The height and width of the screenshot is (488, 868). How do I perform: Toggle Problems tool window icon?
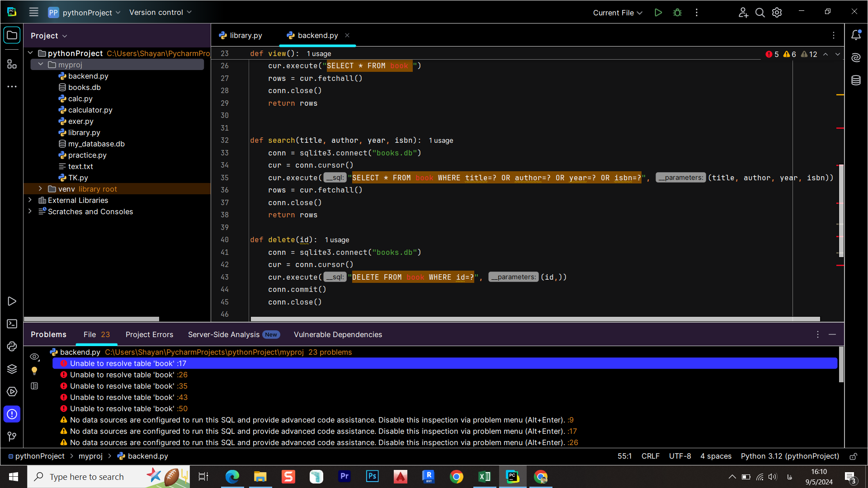[12, 414]
